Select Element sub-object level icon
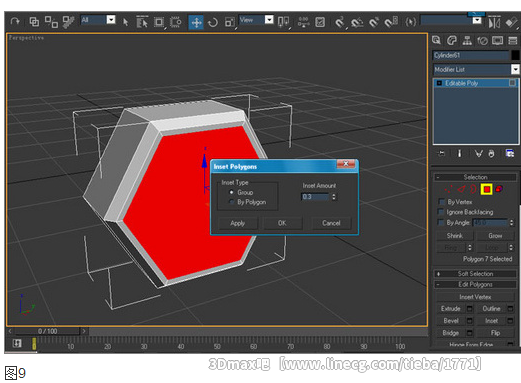 click(x=499, y=189)
